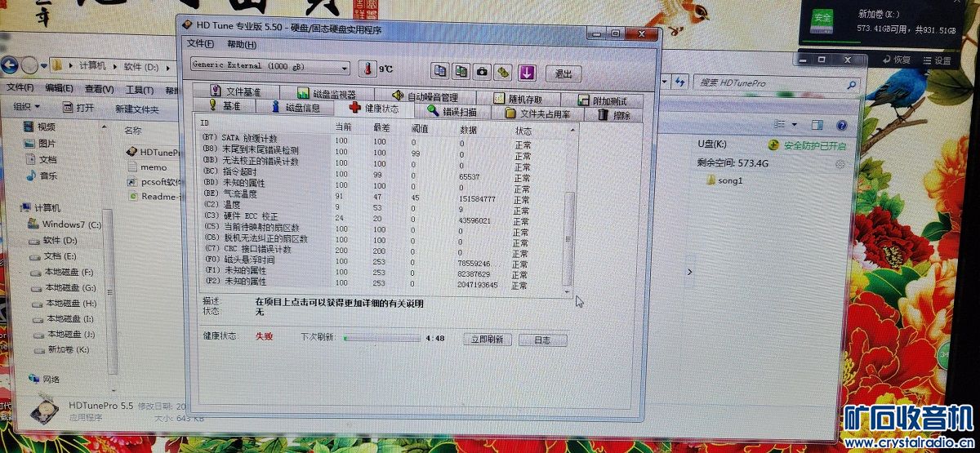Click the camera save screenshot icon

click(x=483, y=72)
